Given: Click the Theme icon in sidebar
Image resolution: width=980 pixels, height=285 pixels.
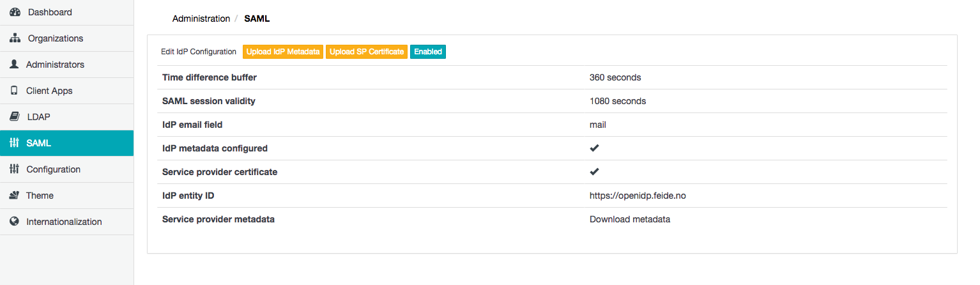Looking at the screenshot, I should [14, 196].
